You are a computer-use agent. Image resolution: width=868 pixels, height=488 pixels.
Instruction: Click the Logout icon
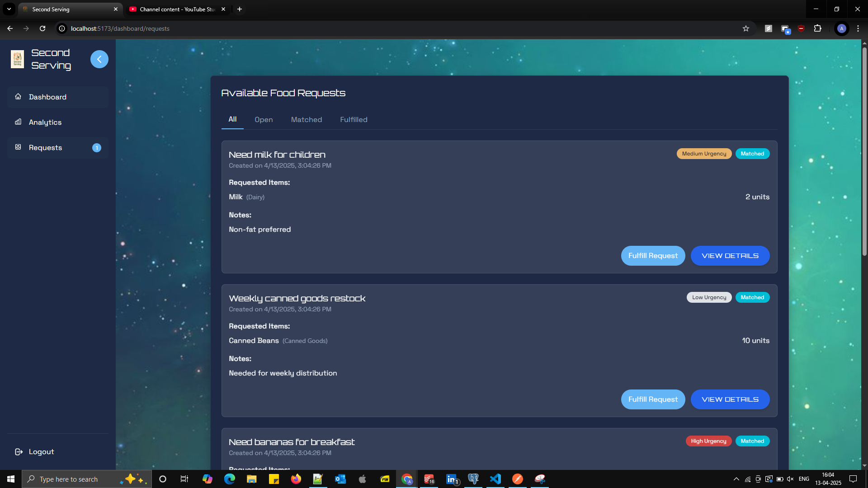tap(19, 452)
